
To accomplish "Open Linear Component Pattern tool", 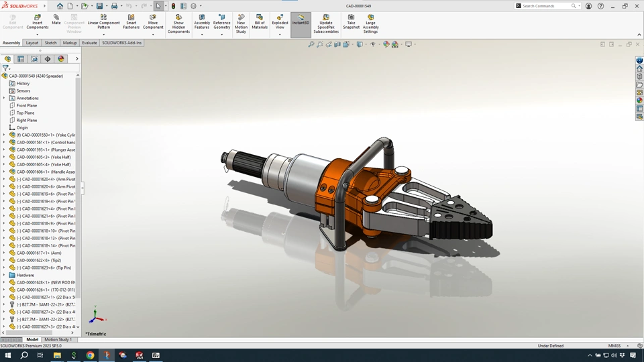I will 103,21.
